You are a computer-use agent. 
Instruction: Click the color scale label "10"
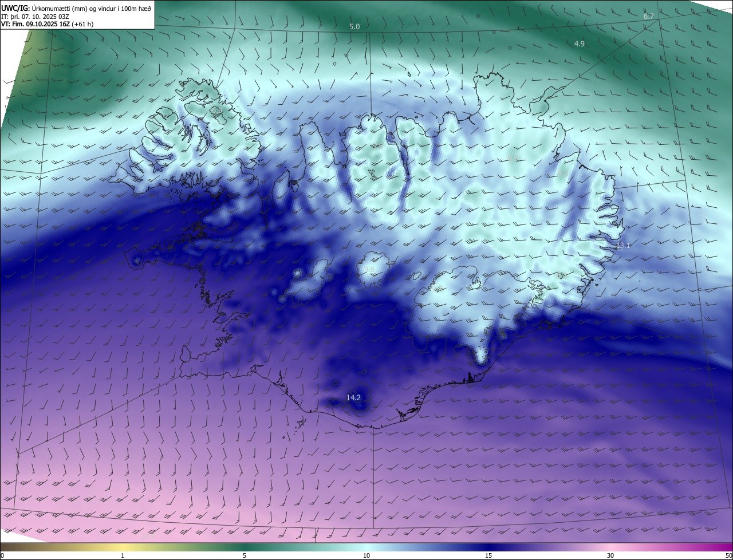pos(366,555)
